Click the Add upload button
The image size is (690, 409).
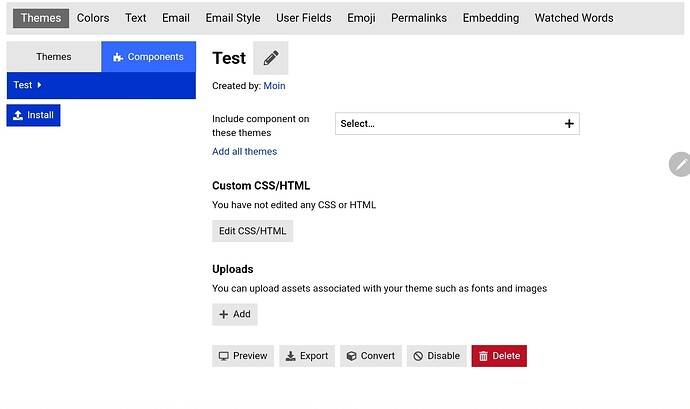tap(235, 314)
